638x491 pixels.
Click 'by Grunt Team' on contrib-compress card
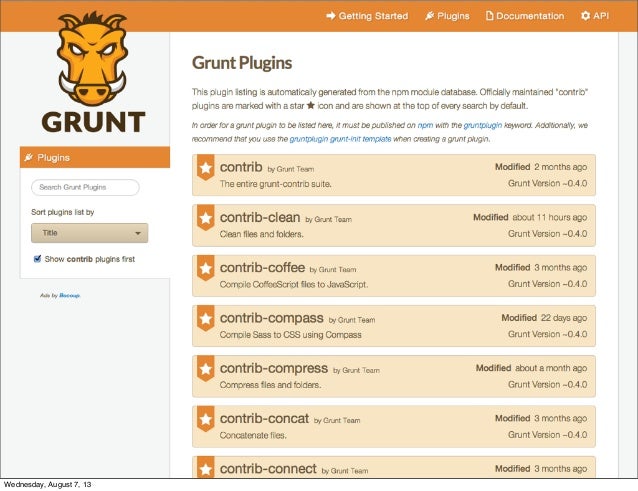coord(356,371)
